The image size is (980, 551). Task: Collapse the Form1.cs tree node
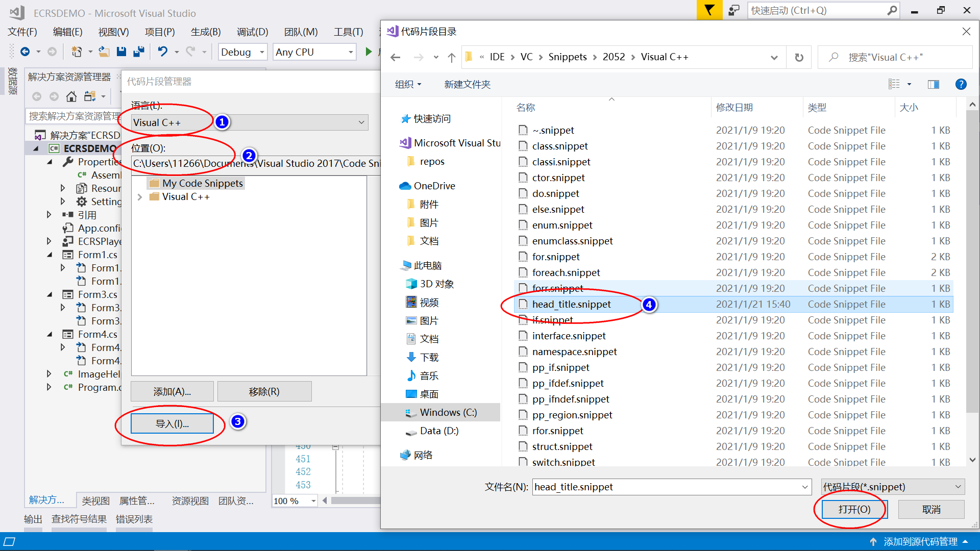pyautogui.click(x=50, y=255)
